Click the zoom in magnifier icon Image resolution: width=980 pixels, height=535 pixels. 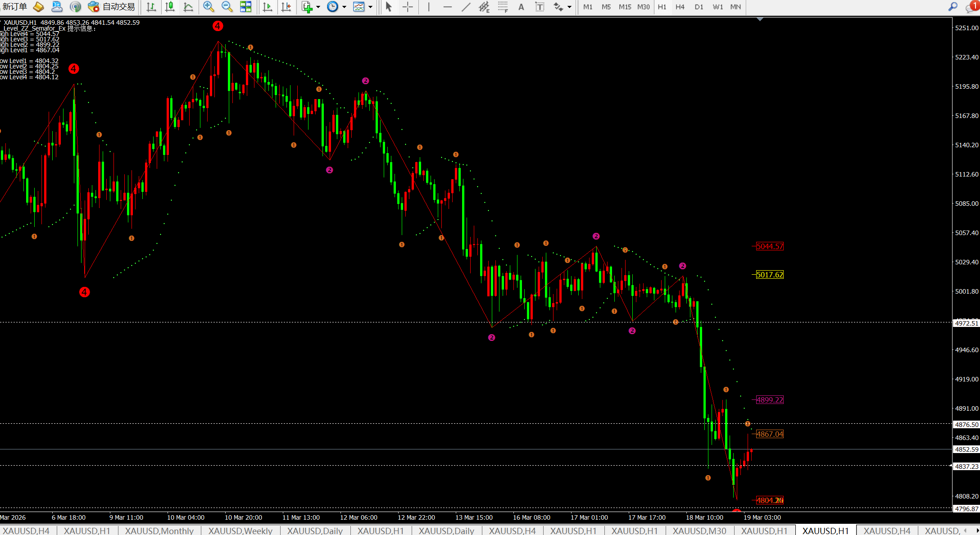(x=208, y=7)
